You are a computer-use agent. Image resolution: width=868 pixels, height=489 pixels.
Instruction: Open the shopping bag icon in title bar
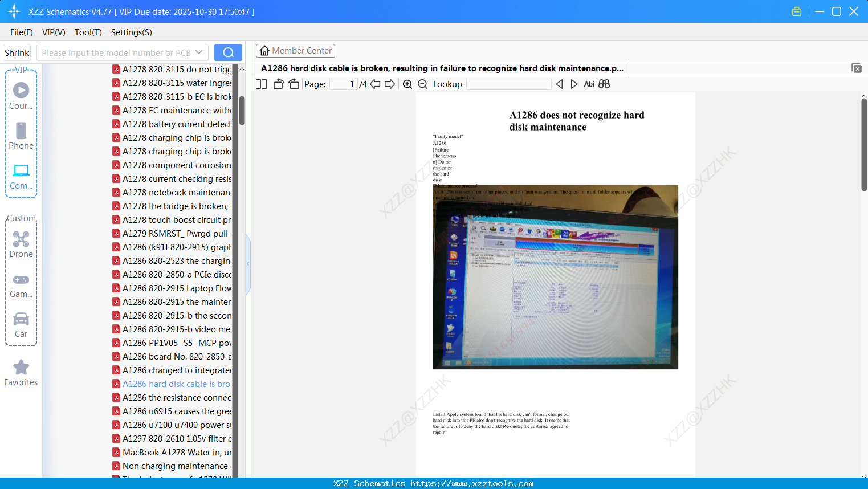click(797, 11)
